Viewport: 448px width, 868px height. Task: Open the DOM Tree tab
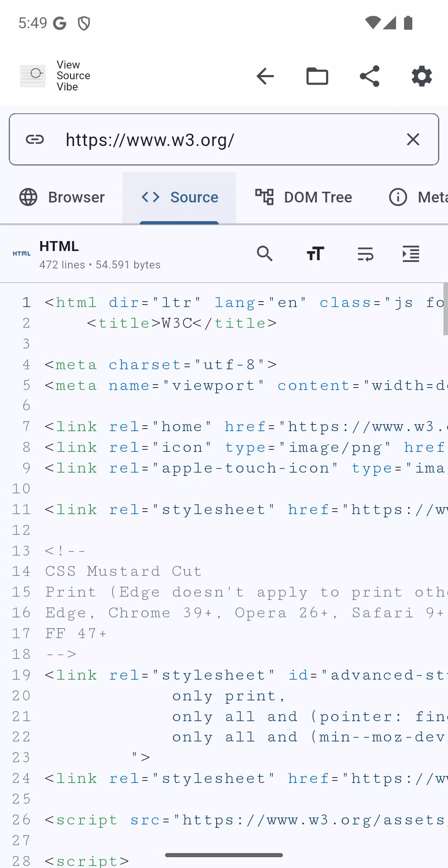coord(304,197)
